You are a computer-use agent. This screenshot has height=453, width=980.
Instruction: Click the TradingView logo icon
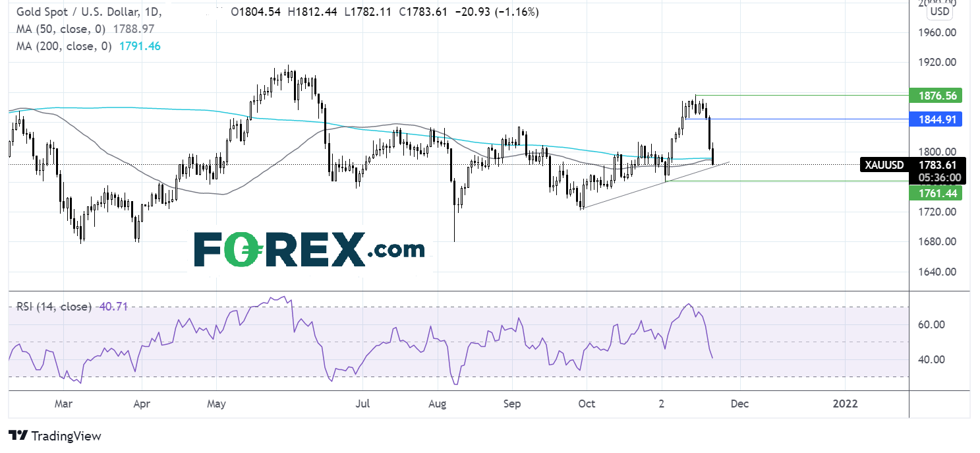click(18, 436)
